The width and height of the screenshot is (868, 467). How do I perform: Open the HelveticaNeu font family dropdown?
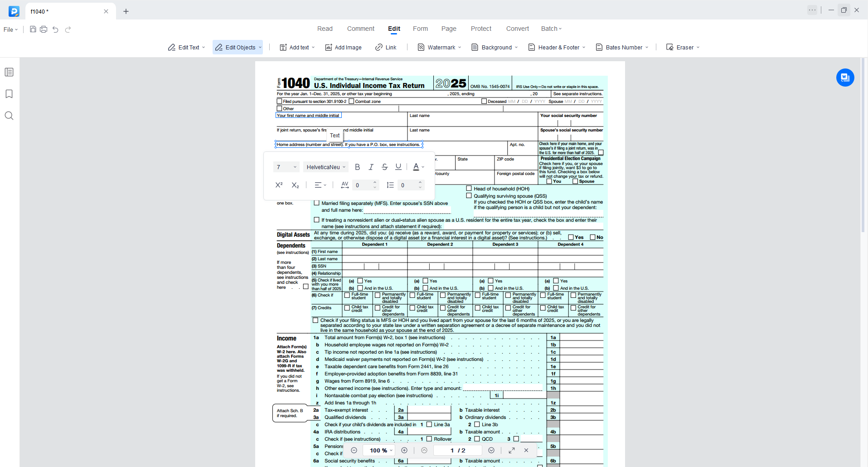click(x=325, y=167)
